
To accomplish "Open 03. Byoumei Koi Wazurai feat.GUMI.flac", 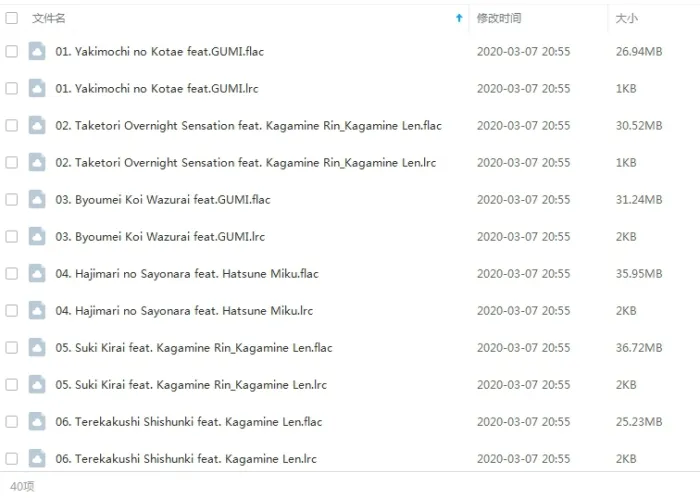I will pyautogui.click(x=163, y=200).
